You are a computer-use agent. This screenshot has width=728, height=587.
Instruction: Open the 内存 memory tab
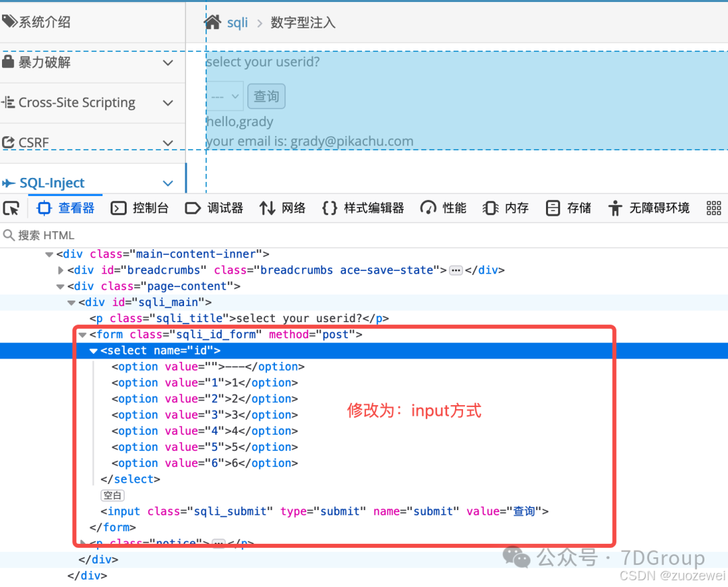506,208
